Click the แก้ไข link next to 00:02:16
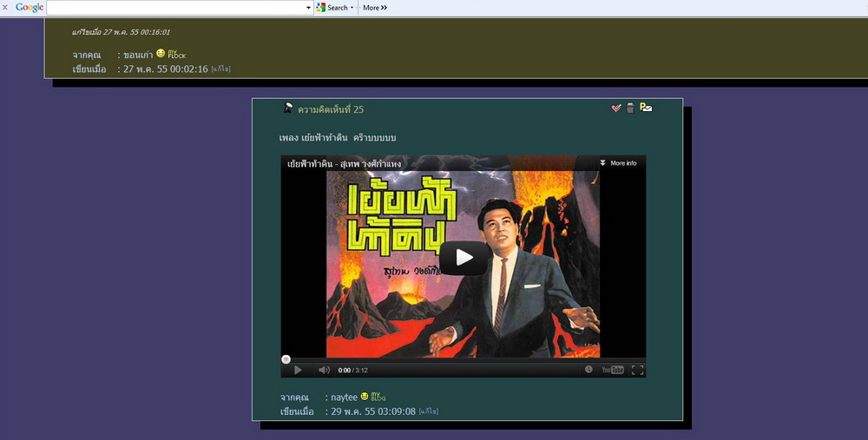 click(x=220, y=69)
